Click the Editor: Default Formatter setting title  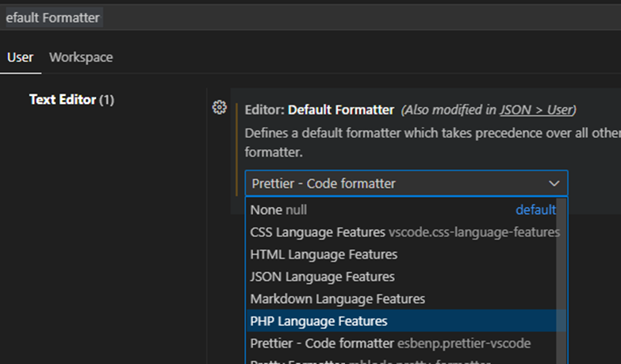pyautogui.click(x=320, y=109)
